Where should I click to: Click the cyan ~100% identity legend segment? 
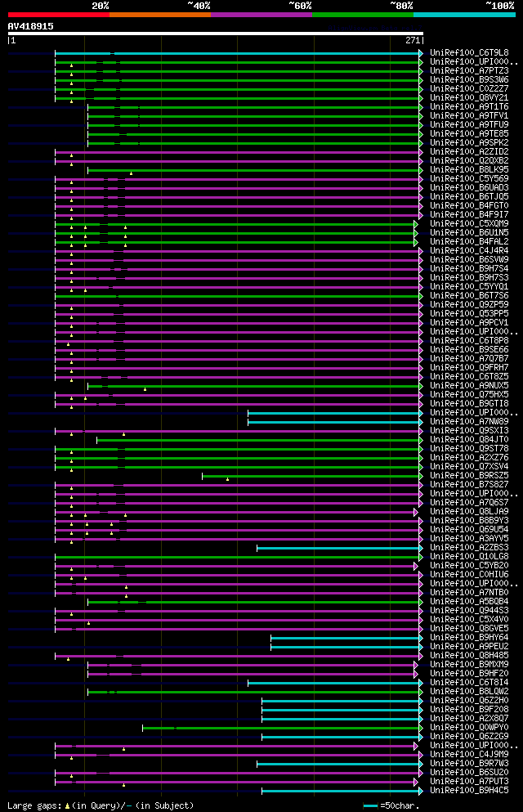tap(464, 15)
